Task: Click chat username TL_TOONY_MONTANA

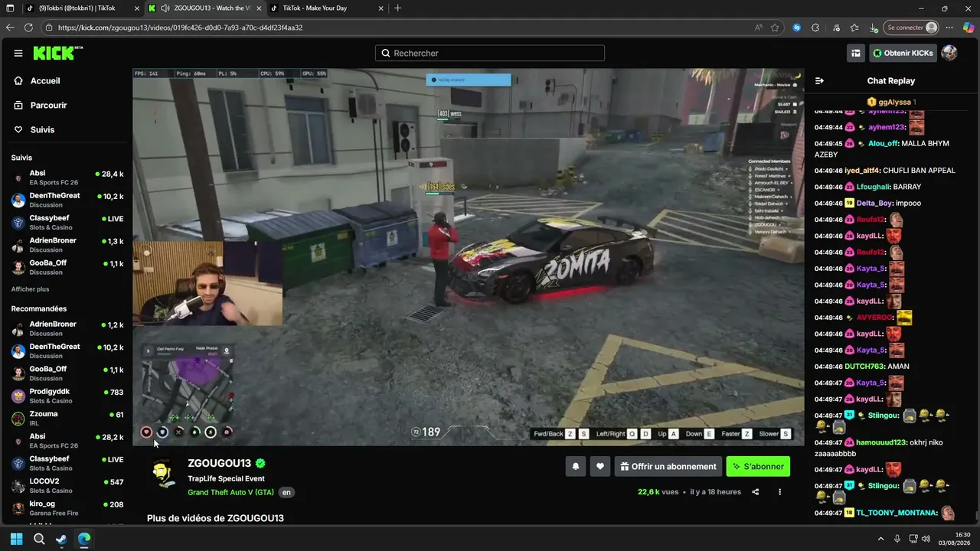Action: 897,513
